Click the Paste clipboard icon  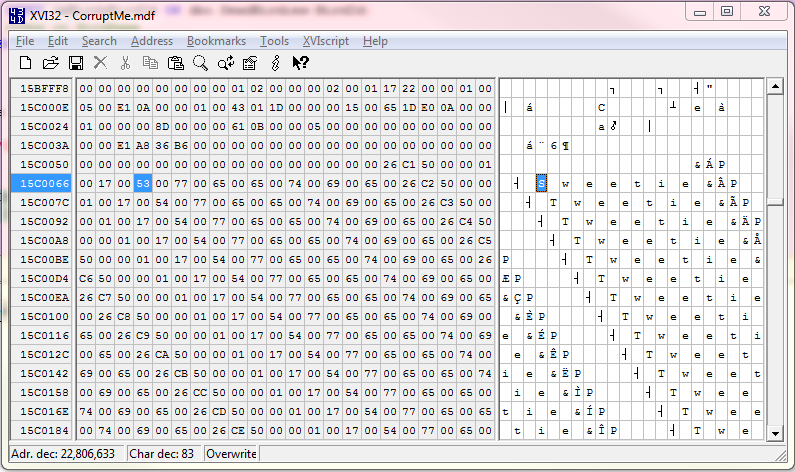point(176,63)
